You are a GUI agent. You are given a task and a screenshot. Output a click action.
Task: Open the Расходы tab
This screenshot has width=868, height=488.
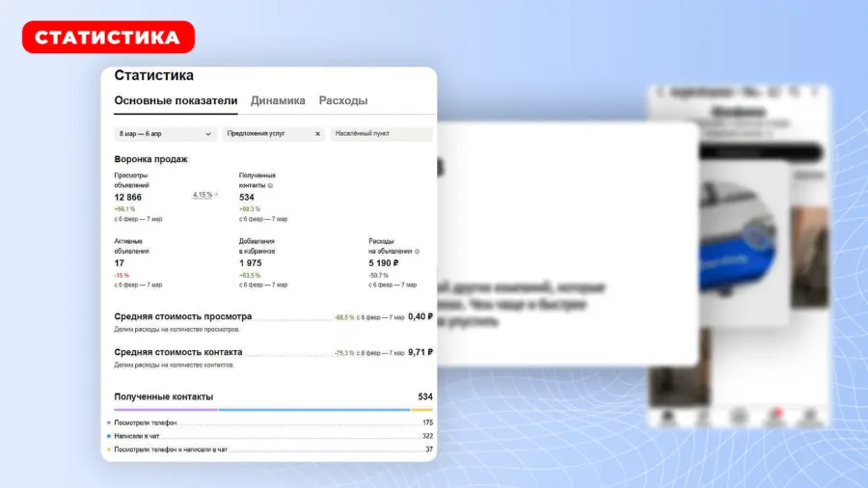click(343, 100)
